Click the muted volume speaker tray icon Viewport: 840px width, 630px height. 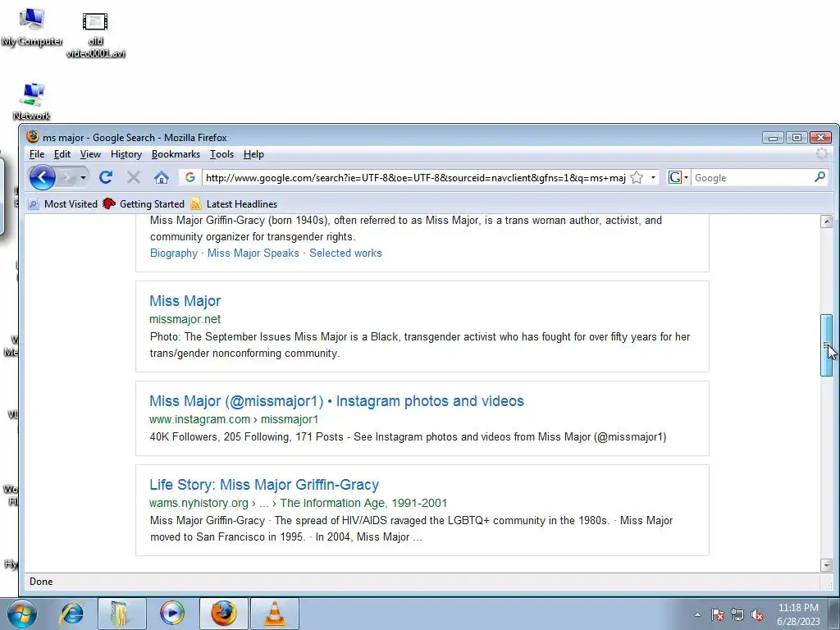click(x=757, y=615)
